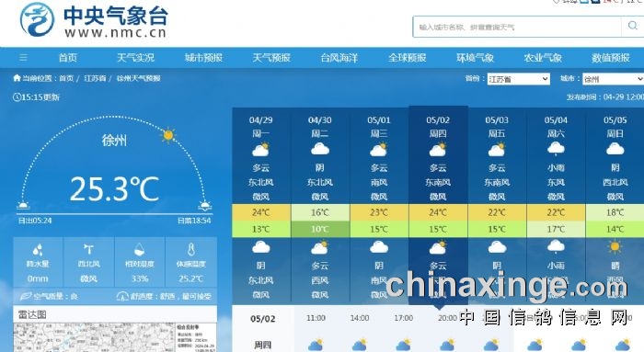Click the 江苏省 breadcrumb link
644x352 pixels.
coord(95,78)
